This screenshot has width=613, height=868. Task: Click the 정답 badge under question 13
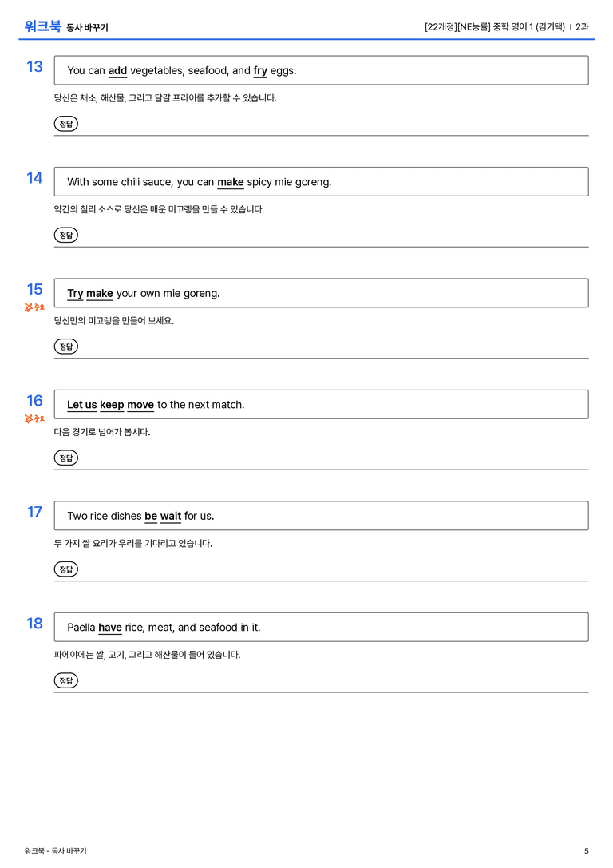click(x=65, y=124)
